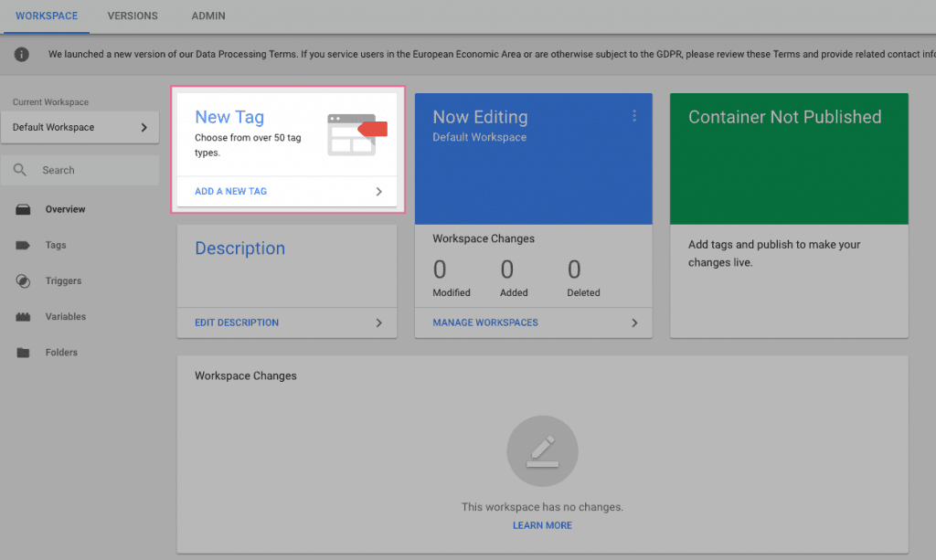Click the magnifier search icon in sidebar

20,170
